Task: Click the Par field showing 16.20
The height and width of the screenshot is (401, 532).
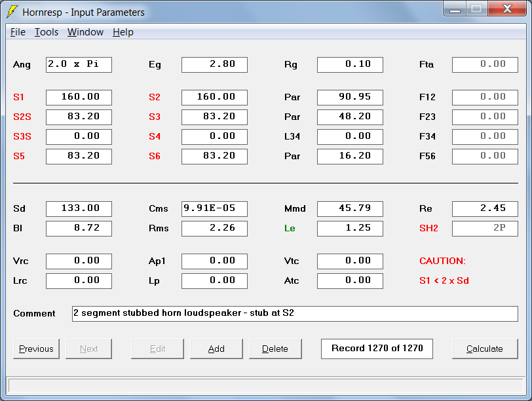Action: pyautogui.click(x=350, y=157)
